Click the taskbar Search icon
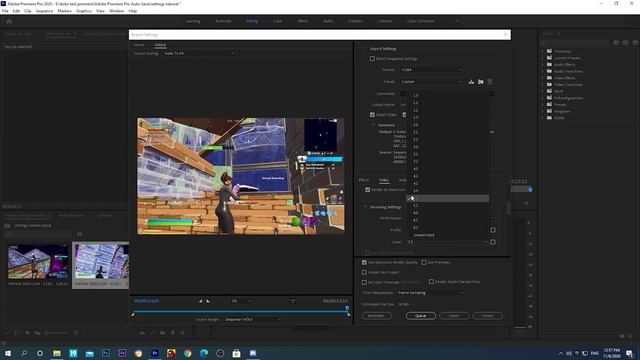The width and height of the screenshot is (640, 360). coord(24,353)
